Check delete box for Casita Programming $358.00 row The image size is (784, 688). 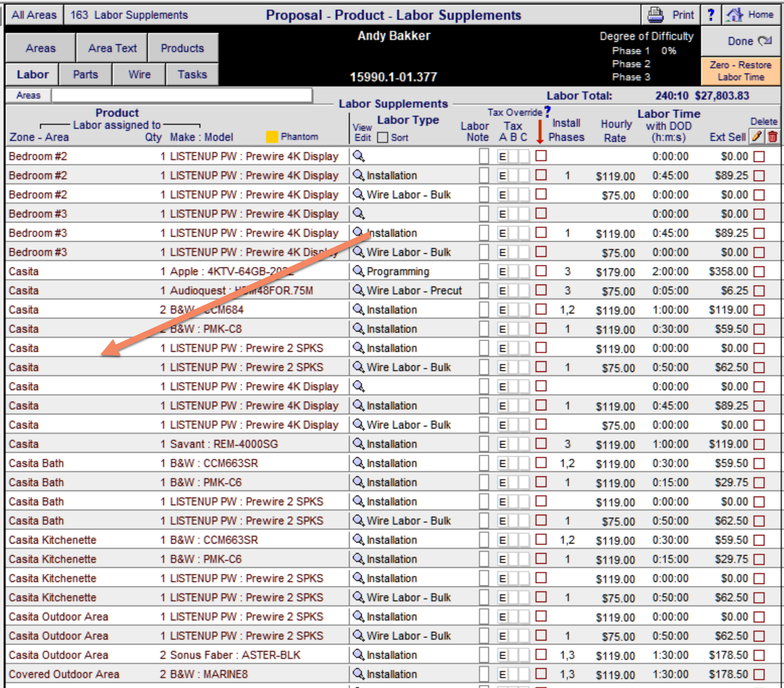[759, 271]
